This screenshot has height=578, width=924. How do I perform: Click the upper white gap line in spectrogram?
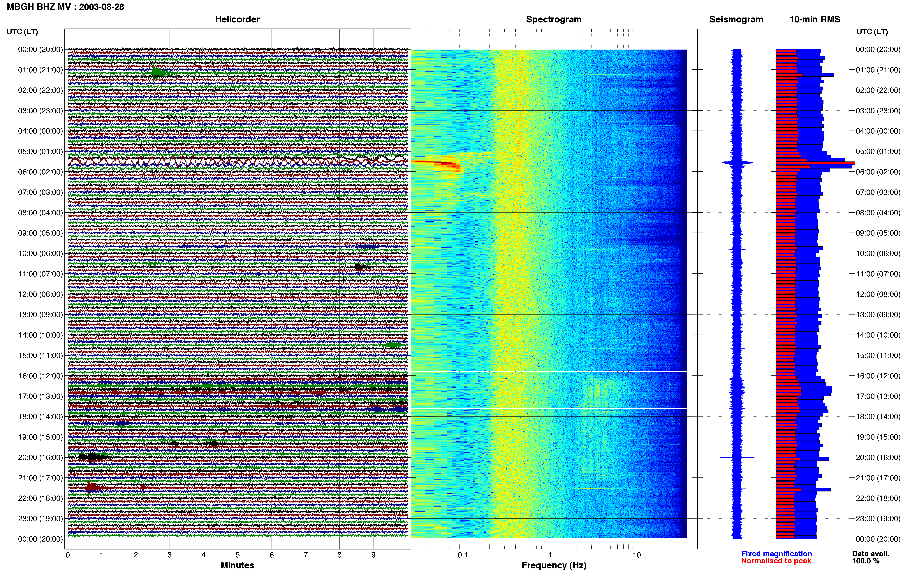pos(549,371)
